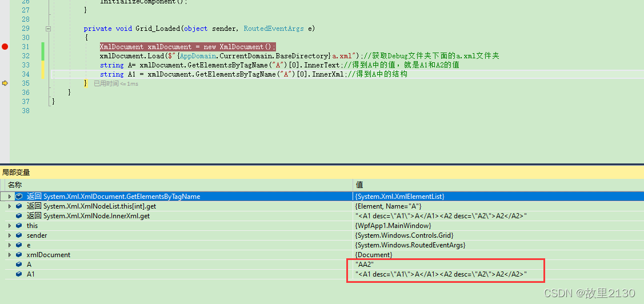
Task: Select the {Document} value cell
Action: pyautogui.click(x=373, y=255)
